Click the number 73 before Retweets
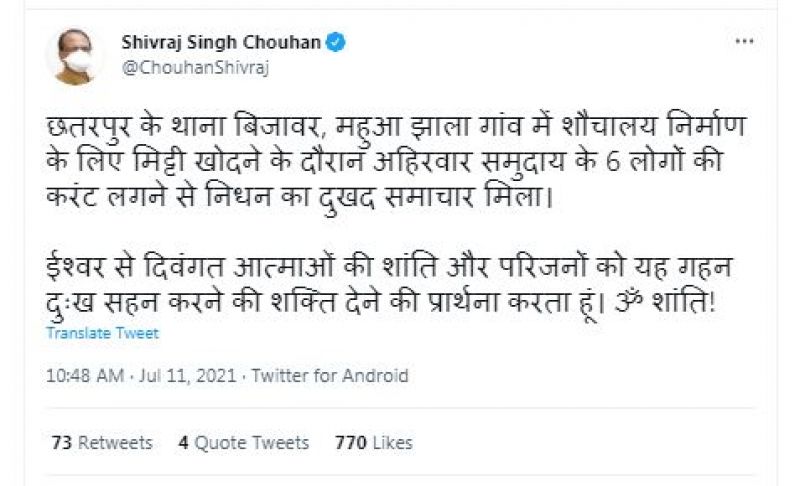This screenshot has height=486, width=800. point(59,442)
